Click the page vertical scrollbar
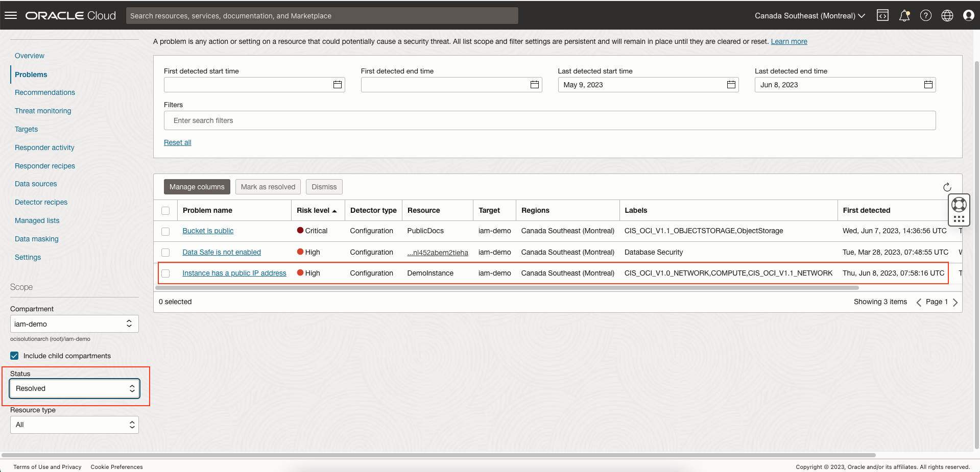Viewport: 980px width, 472px height. [x=977, y=255]
